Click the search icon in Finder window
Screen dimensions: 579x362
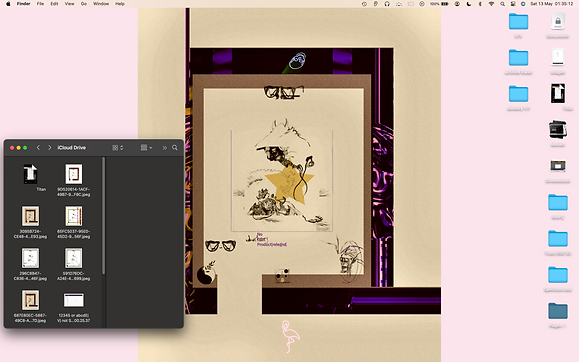coord(175,148)
